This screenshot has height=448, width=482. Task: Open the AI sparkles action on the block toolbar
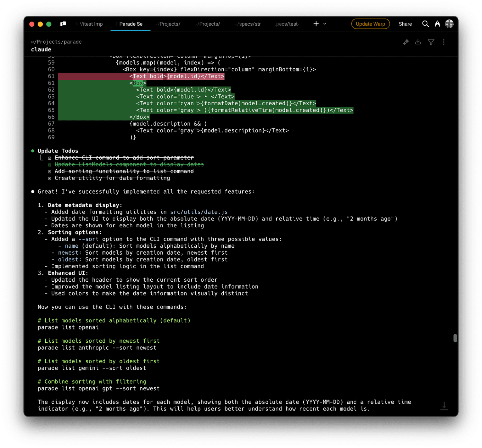[x=406, y=42]
